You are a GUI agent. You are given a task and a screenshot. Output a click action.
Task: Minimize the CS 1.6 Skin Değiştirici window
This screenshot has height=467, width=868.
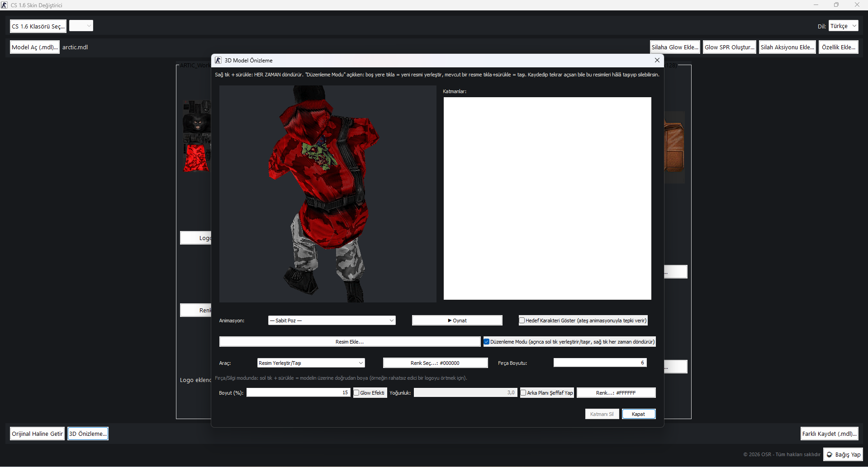tap(816, 5)
